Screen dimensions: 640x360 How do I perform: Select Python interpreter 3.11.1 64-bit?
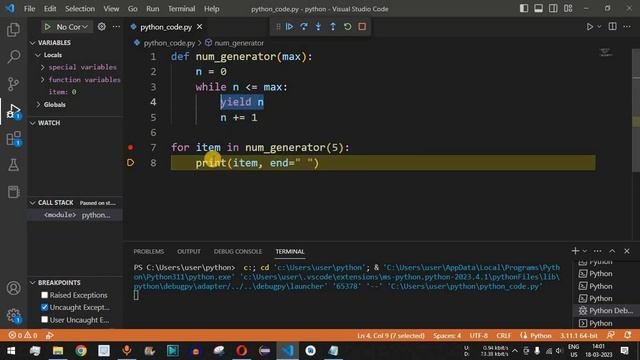[x=578, y=336]
